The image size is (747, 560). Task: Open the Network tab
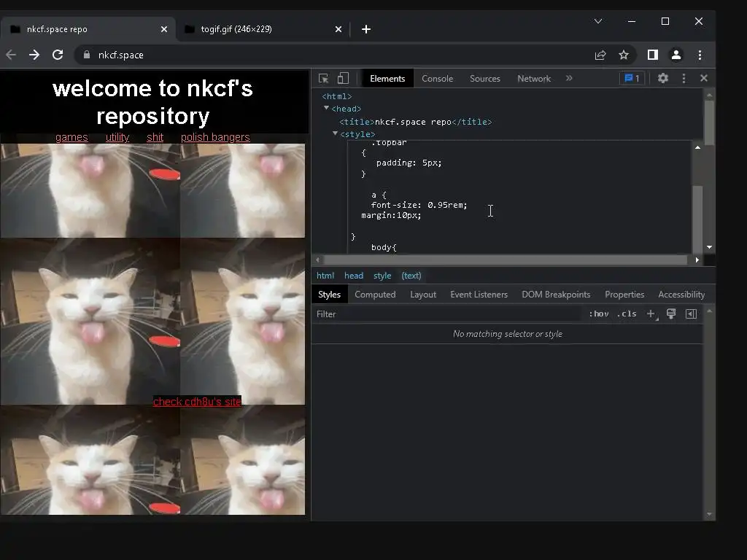(x=533, y=79)
